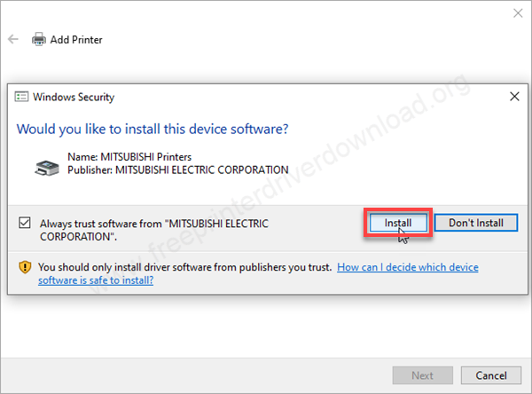Click the greyed-out Next button
This screenshot has height=394, width=532.
point(423,375)
